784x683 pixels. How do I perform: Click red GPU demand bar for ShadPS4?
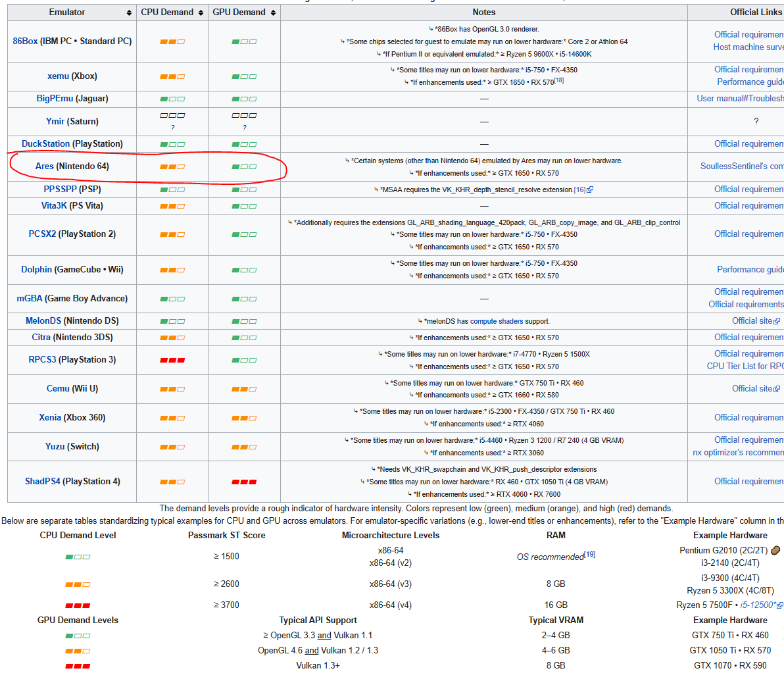pyautogui.click(x=244, y=482)
